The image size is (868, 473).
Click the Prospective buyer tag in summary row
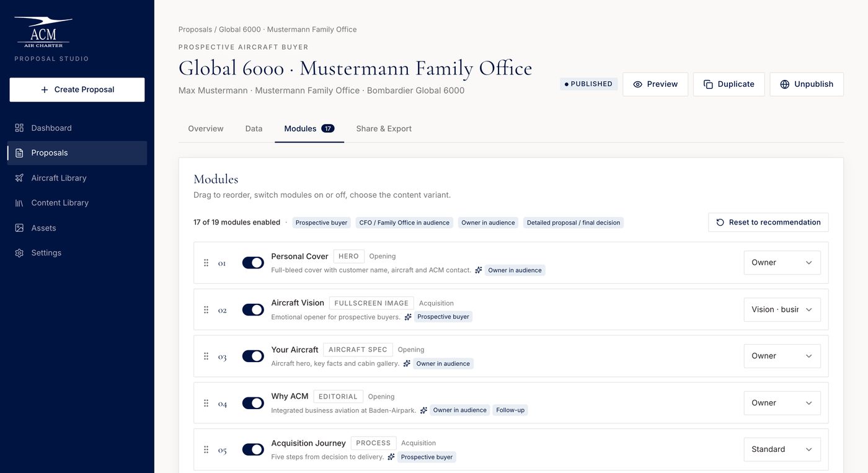(321, 223)
